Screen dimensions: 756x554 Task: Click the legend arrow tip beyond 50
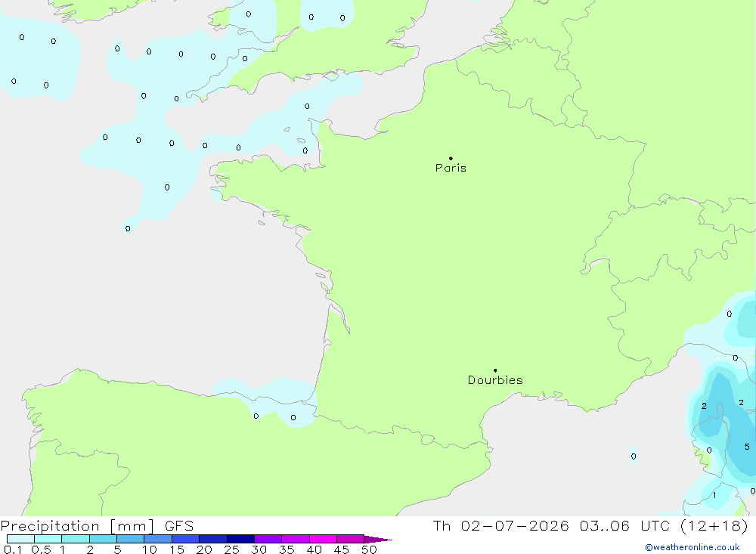click(x=378, y=540)
